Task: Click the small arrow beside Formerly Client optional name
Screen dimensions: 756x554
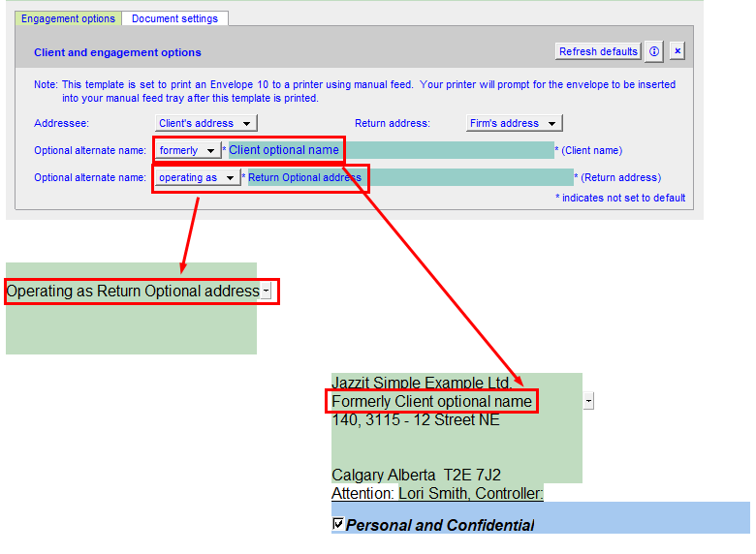Action: click(x=588, y=401)
